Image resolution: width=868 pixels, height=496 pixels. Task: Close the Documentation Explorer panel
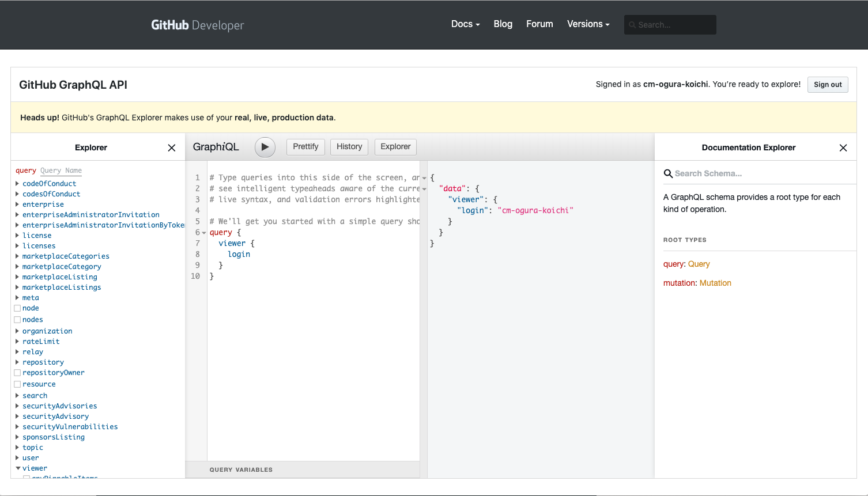(843, 147)
